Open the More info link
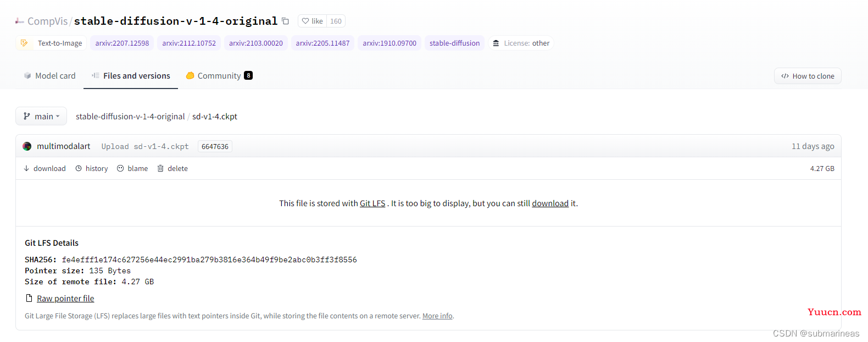868x342 pixels. pos(437,316)
